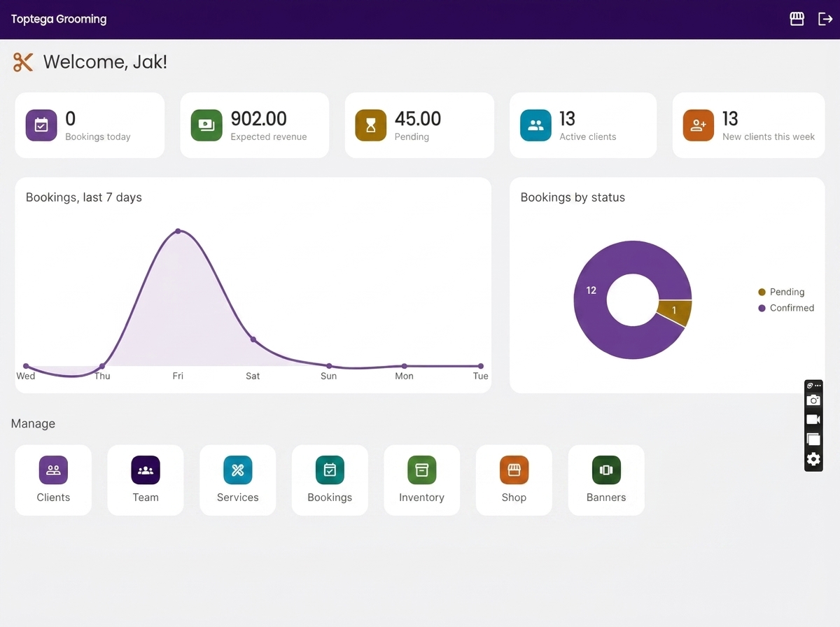Click the Confirmed slice showing 12

pyautogui.click(x=592, y=290)
